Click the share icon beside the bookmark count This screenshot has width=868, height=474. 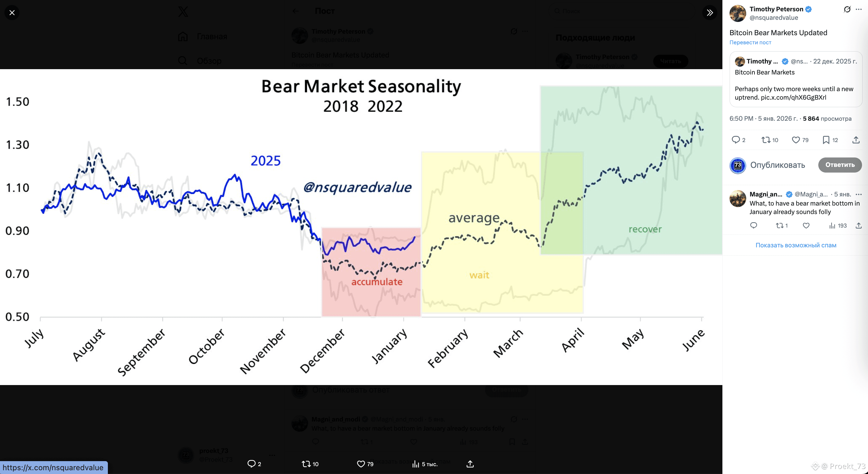click(856, 140)
